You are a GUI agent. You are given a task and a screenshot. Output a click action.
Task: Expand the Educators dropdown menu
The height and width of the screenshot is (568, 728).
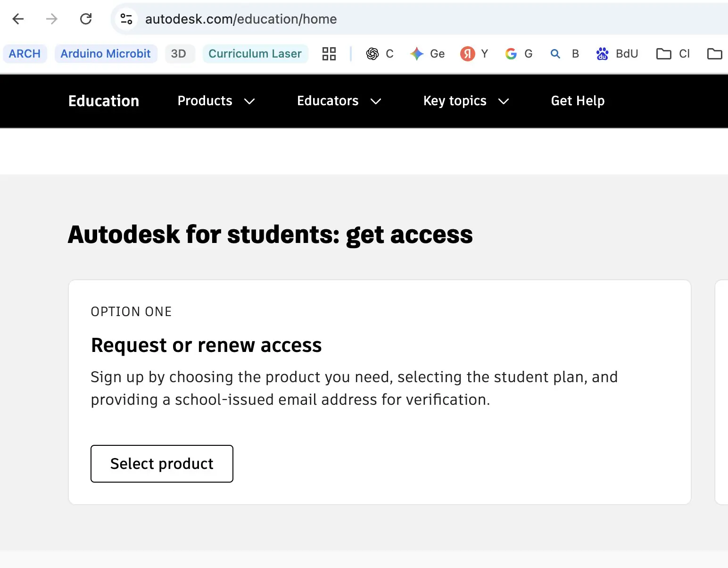tap(339, 101)
